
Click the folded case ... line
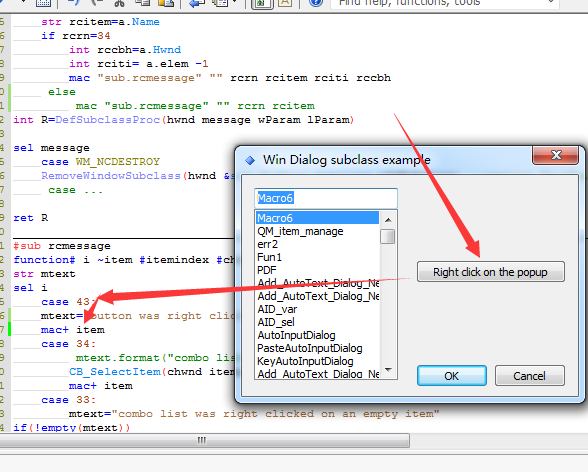[x=75, y=190]
